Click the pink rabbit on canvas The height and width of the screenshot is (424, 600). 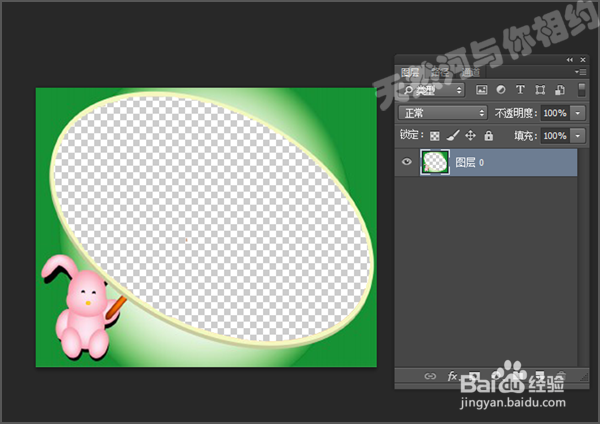(82, 306)
